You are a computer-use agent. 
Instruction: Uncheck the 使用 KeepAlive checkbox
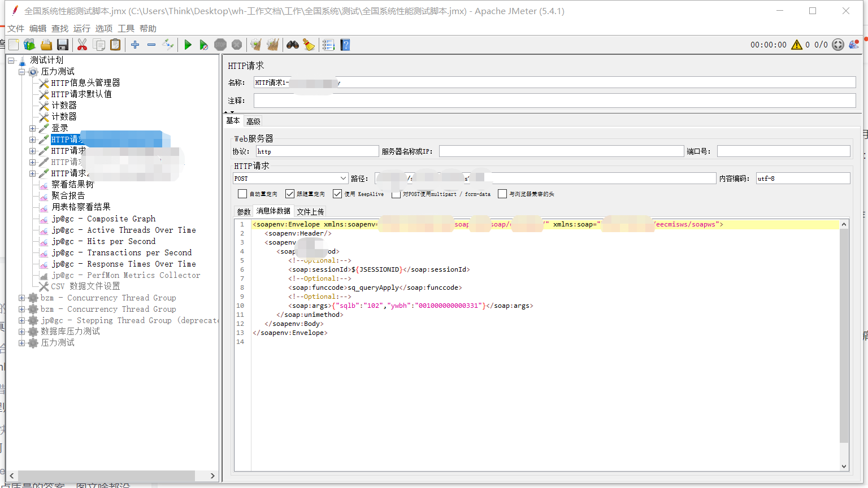point(337,194)
